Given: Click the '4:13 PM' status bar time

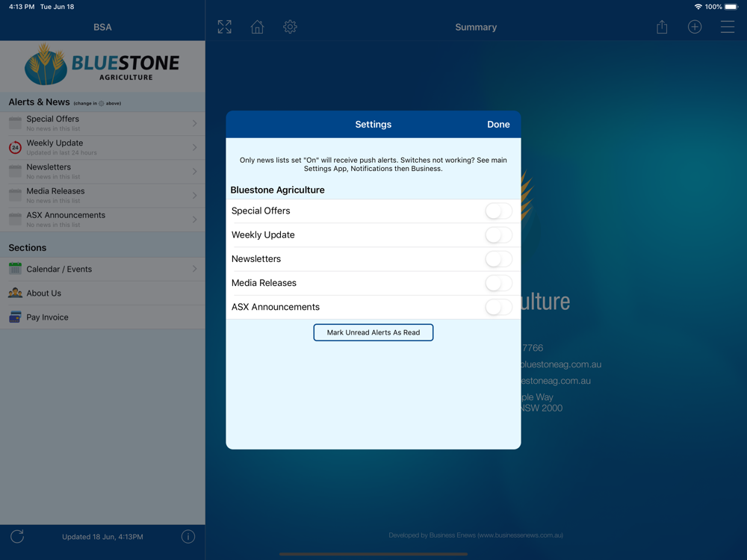Looking at the screenshot, I should pyautogui.click(x=22, y=7).
